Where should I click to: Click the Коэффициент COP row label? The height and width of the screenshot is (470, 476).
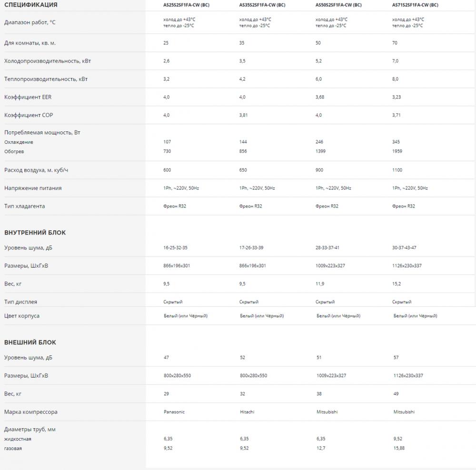tap(28, 115)
